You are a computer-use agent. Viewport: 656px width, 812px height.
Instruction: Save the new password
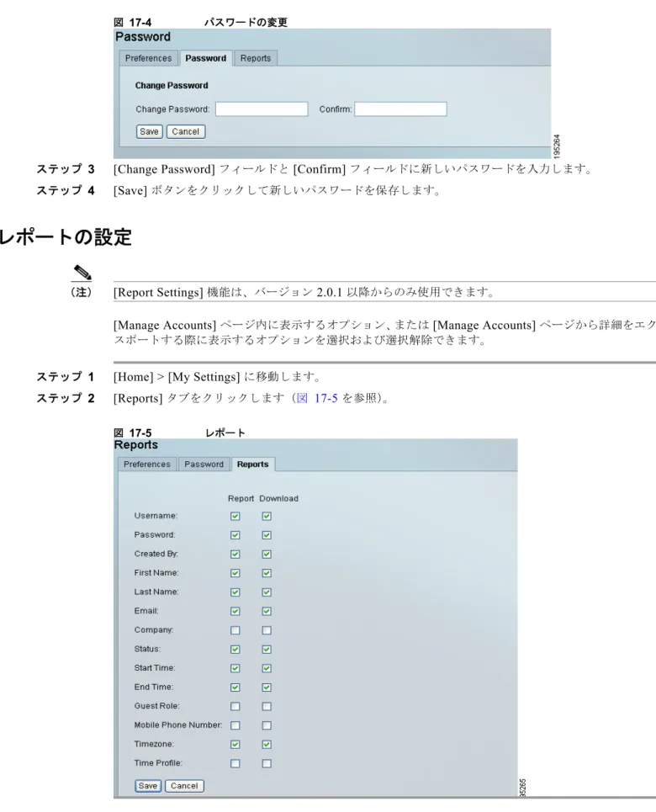pyautogui.click(x=149, y=131)
